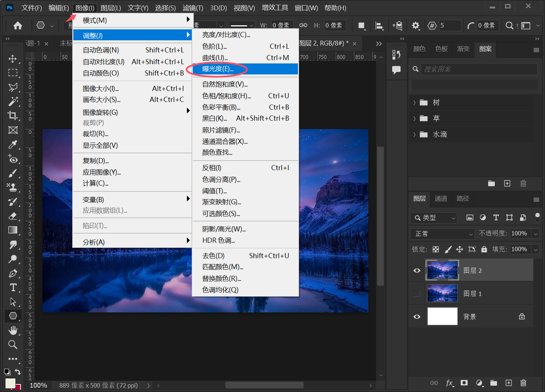Click the foreground color swatch
The width and height of the screenshot is (545, 392).
click(x=10, y=383)
